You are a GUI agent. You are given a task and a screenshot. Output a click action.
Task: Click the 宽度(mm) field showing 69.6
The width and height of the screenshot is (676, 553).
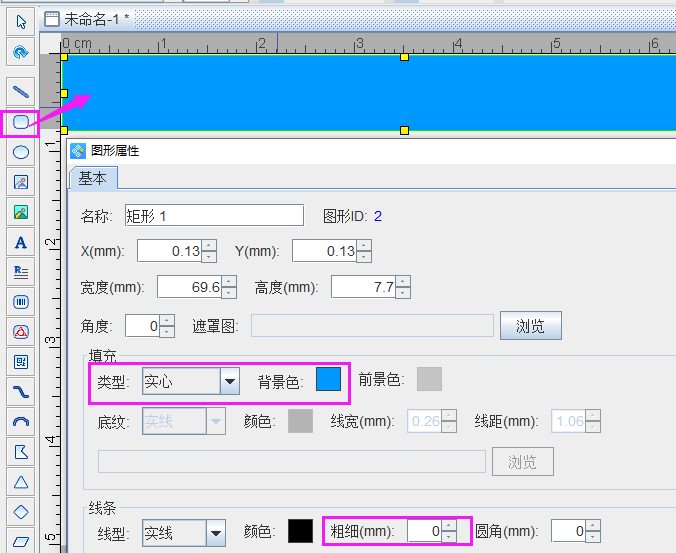pos(189,287)
